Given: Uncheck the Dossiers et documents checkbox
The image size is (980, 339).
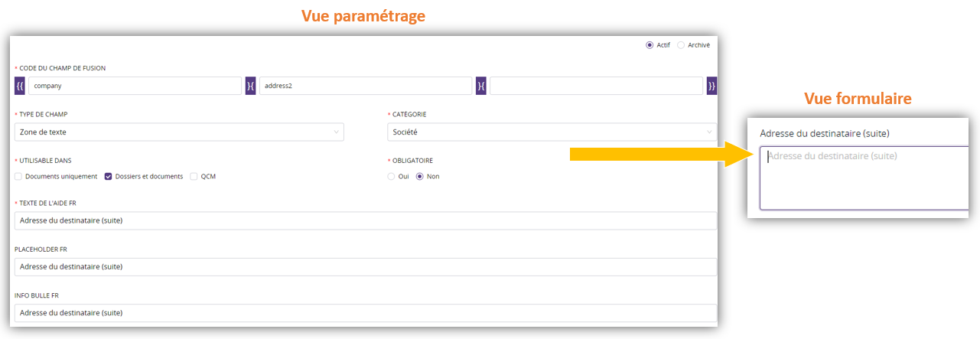Looking at the screenshot, I should point(109,177).
